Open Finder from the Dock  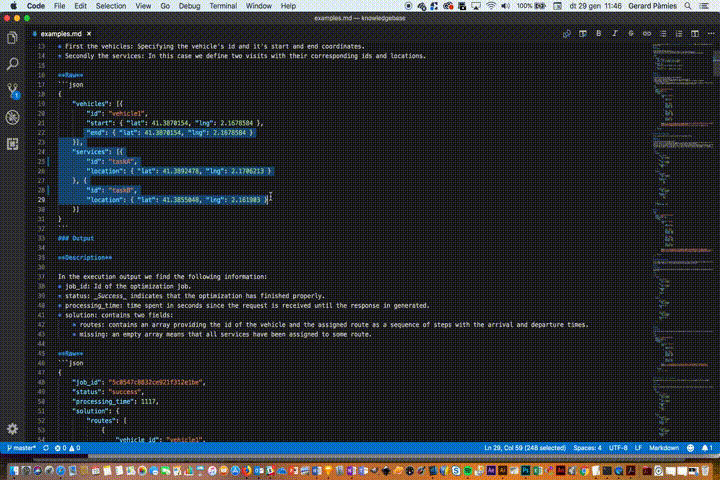(14, 470)
